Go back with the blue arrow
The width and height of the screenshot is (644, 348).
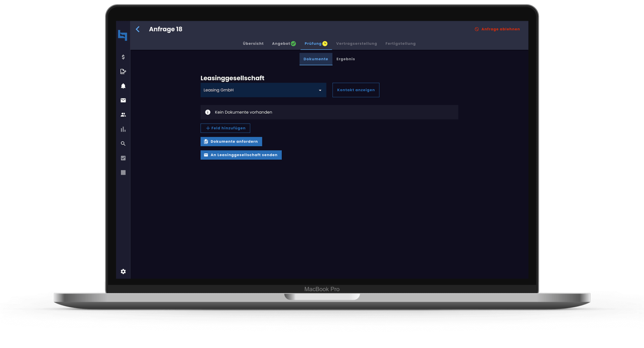(x=138, y=29)
